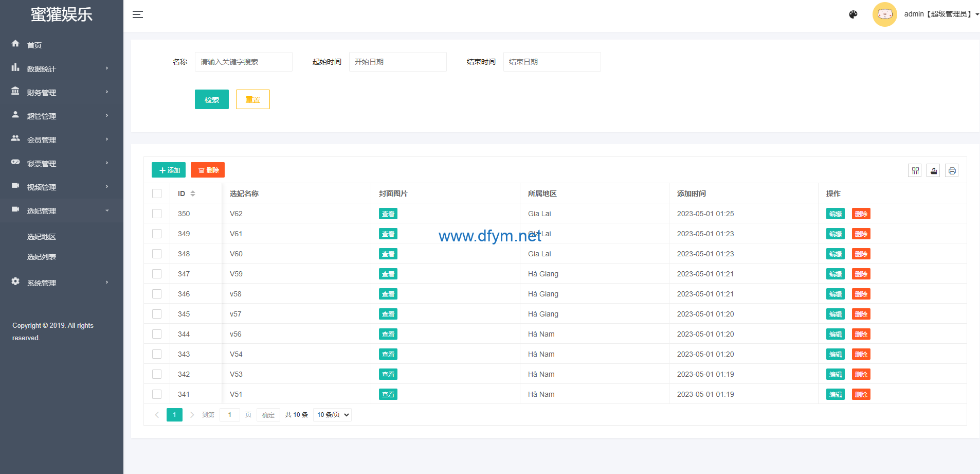Tick checkbox for row ID 345

coord(157,314)
